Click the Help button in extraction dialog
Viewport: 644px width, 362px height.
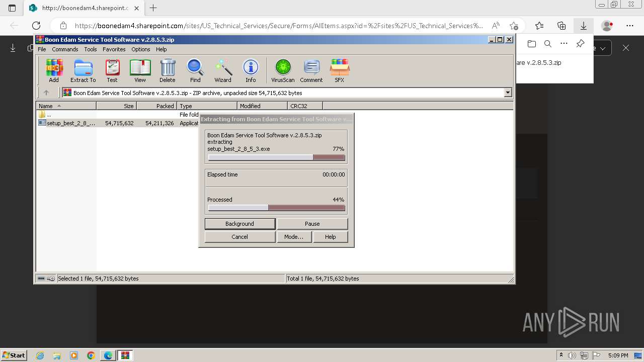click(x=331, y=237)
